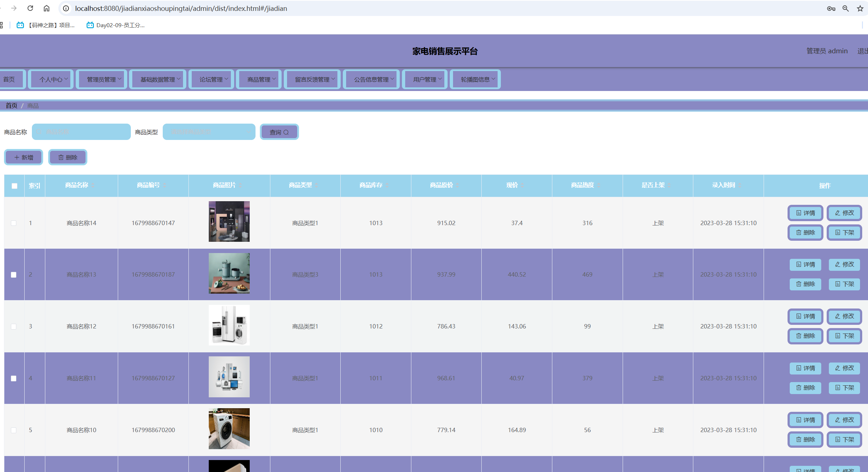
Task: Go to browser home page icon
Action: click(x=46, y=8)
